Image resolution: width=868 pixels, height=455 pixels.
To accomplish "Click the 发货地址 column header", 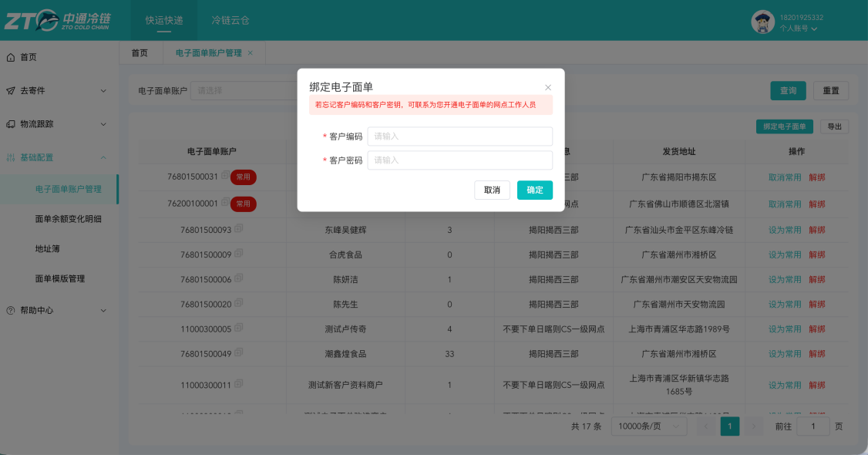I will coord(678,152).
